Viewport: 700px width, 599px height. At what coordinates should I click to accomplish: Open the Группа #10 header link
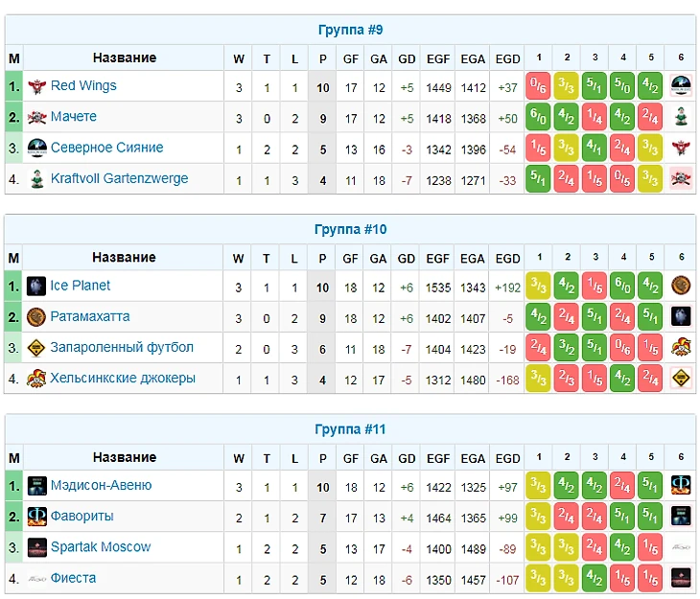pyautogui.click(x=351, y=230)
